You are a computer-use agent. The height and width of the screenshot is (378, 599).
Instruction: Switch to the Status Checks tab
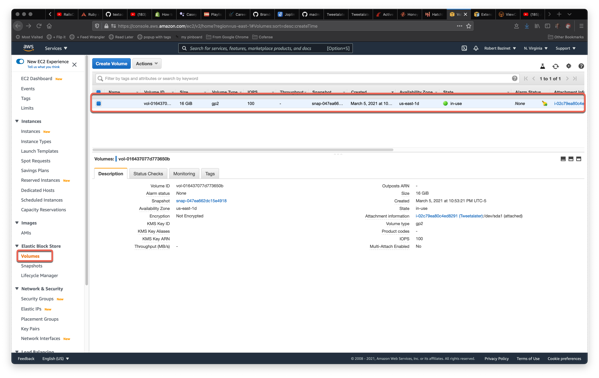148,174
